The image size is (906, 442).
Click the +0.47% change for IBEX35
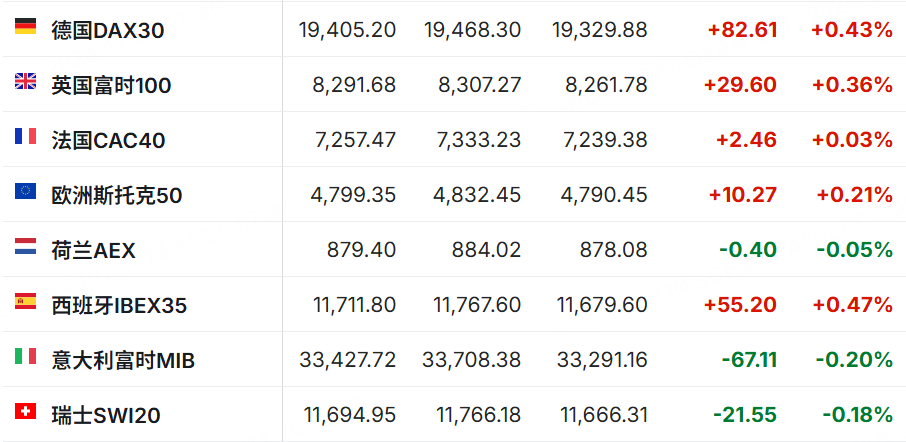point(852,305)
